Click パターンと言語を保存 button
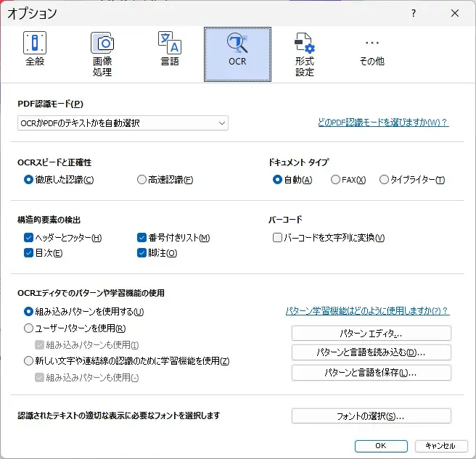The width and height of the screenshot is (476, 459). tap(372, 373)
